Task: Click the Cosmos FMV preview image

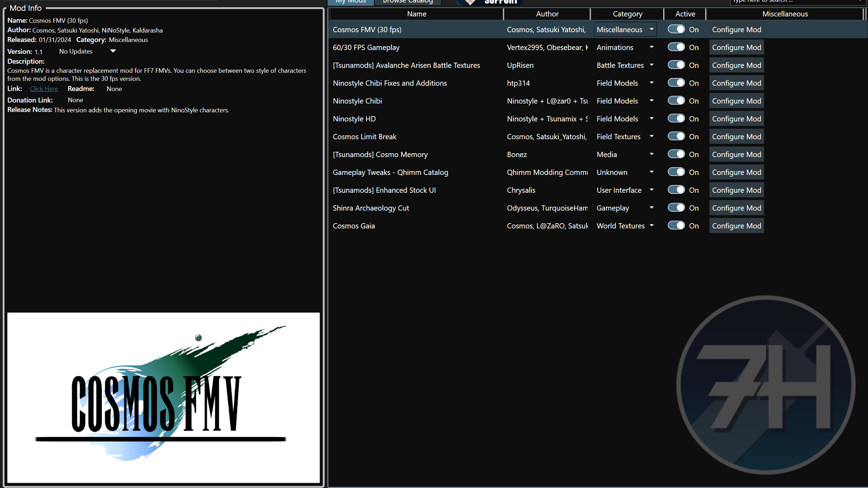Action: point(163,398)
